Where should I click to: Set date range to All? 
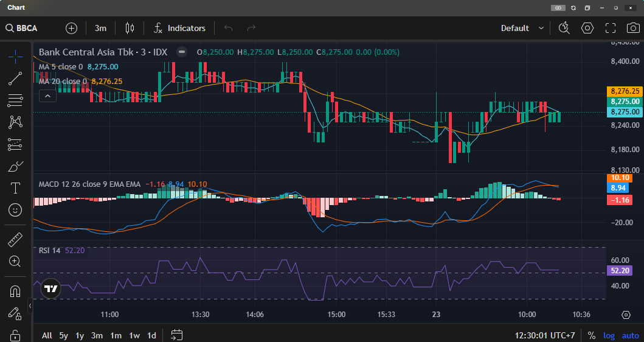coord(47,335)
